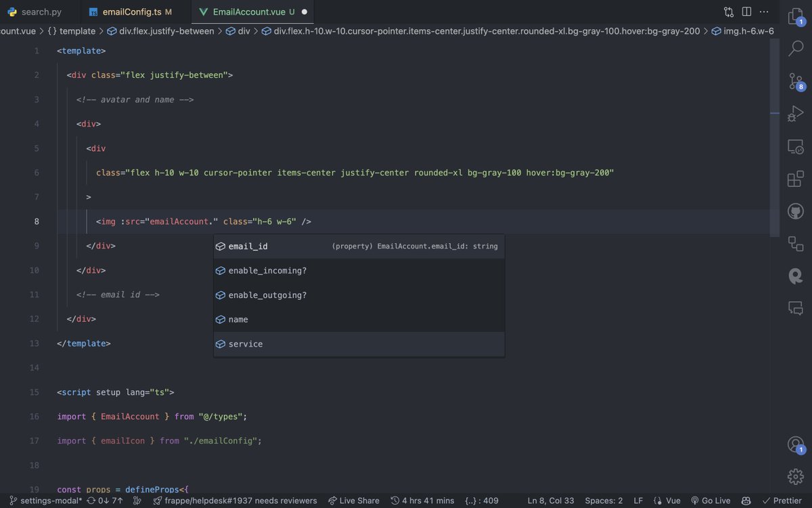Choose name from the suggestion list
This screenshot has width=812, height=508.
coord(359,320)
